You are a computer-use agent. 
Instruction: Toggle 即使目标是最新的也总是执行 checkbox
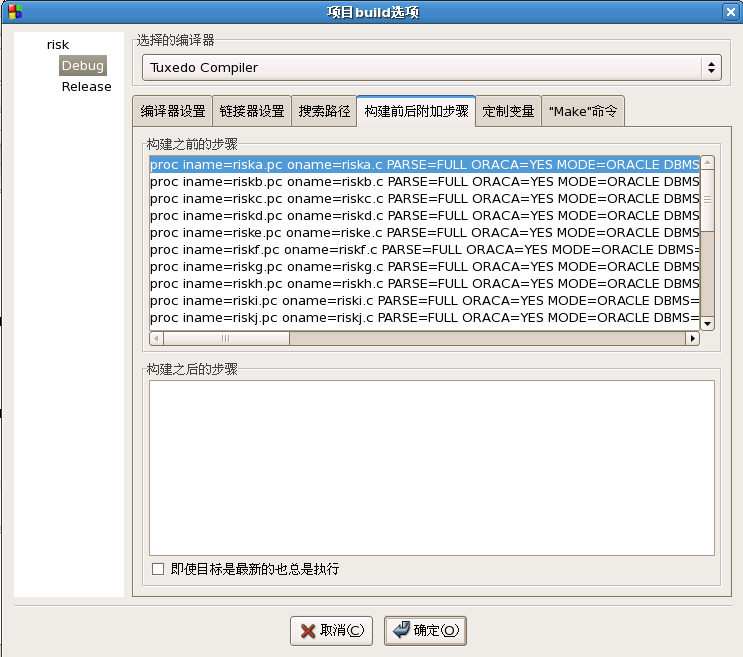(x=158, y=569)
